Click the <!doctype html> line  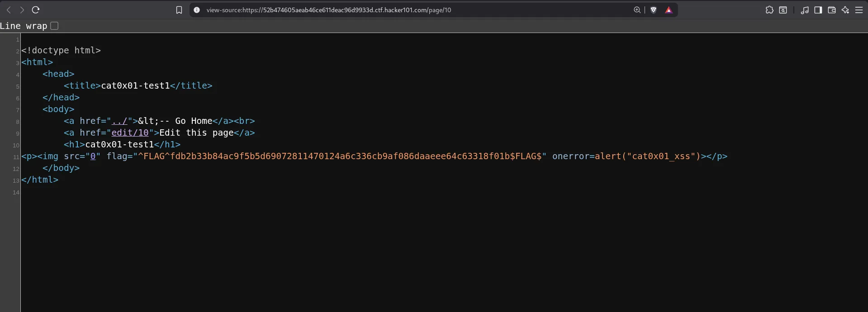61,50
